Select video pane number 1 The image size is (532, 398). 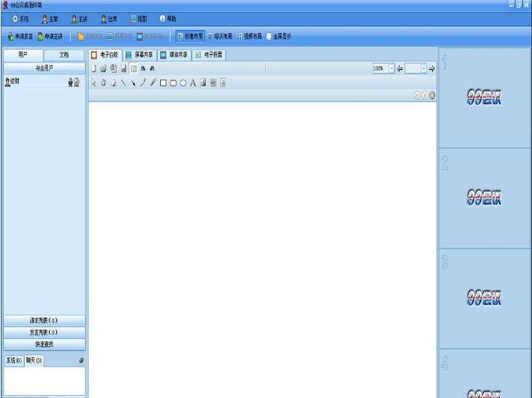(484, 98)
